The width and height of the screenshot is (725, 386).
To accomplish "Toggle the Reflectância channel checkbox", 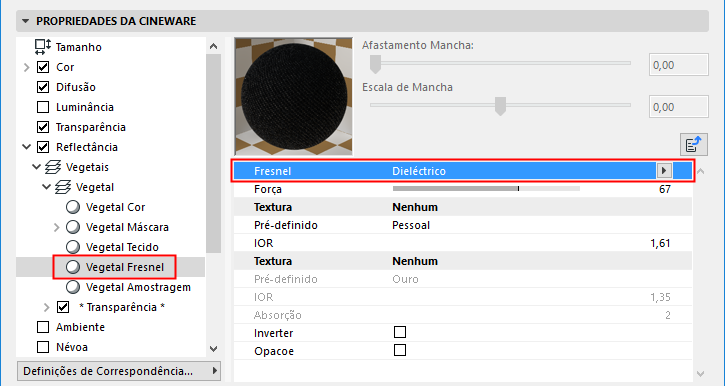I will click(43, 147).
